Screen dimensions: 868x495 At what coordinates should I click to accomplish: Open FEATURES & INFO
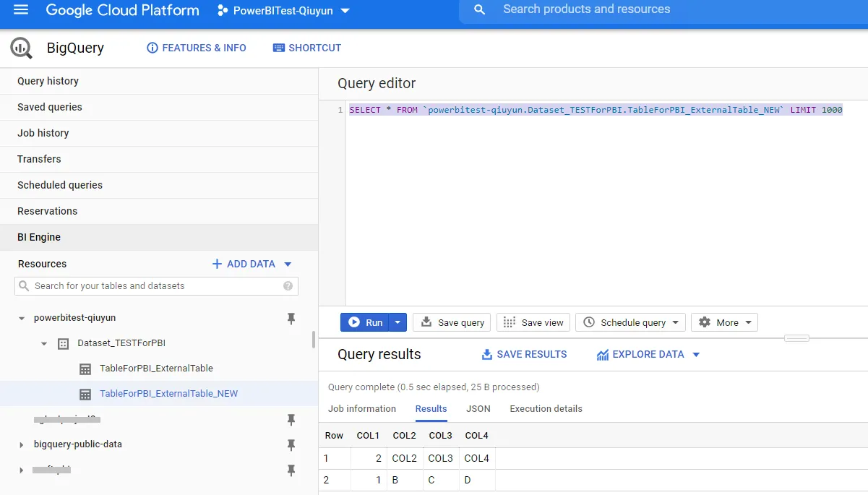[197, 48]
